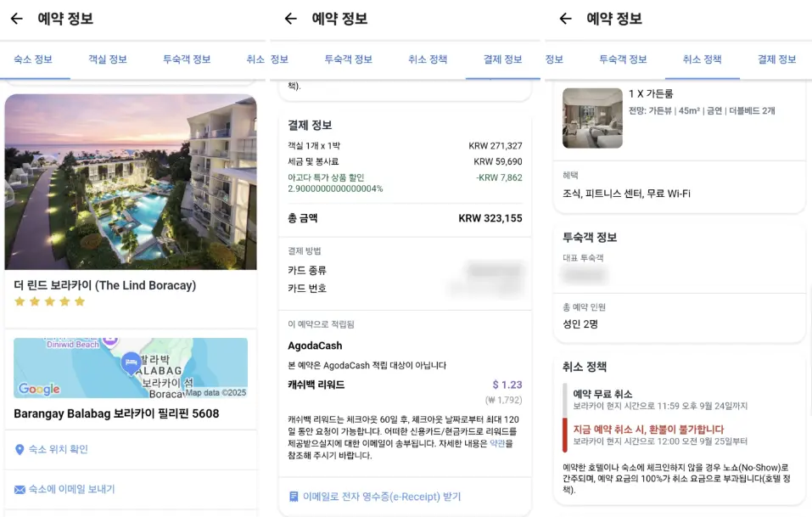Click 예약 무료 취소 policy entry
The height and width of the screenshot is (517, 812).
[x=660, y=399]
